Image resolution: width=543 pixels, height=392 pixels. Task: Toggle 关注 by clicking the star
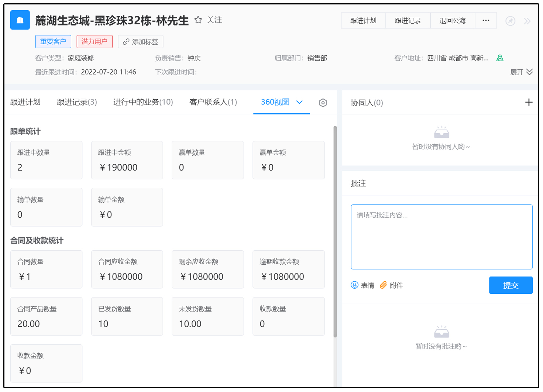[x=198, y=20]
